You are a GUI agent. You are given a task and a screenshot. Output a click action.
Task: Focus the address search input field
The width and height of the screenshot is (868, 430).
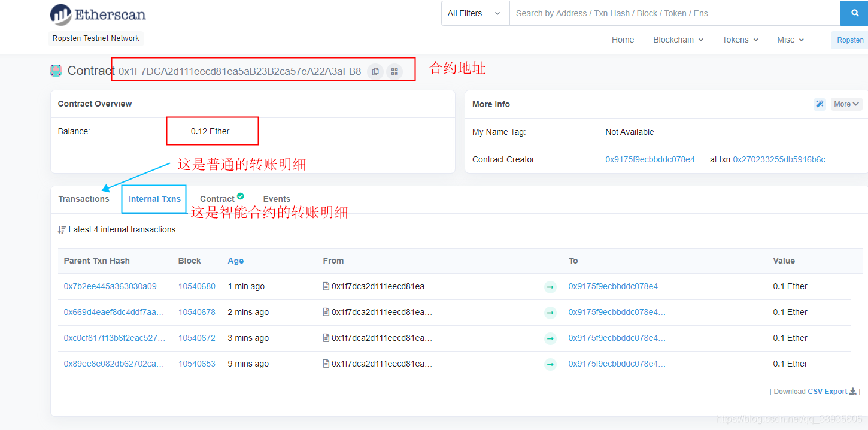coord(675,13)
